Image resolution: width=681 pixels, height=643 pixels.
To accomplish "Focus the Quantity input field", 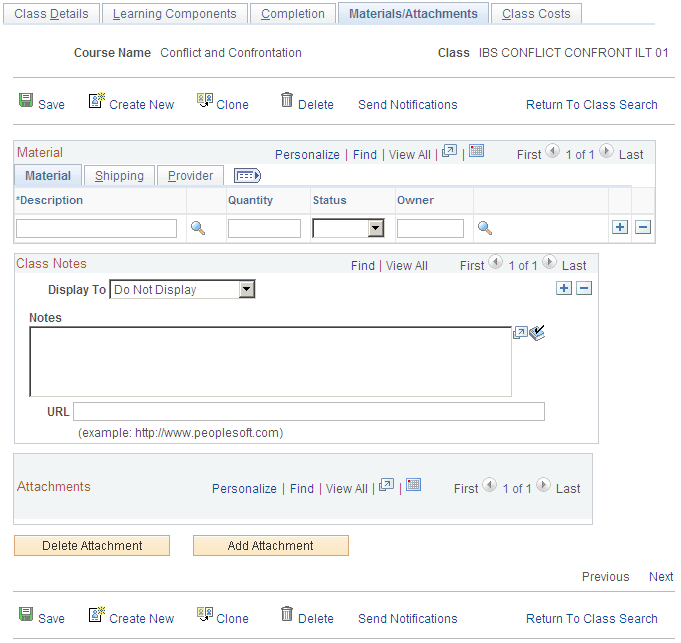I will [x=264, y=228].
